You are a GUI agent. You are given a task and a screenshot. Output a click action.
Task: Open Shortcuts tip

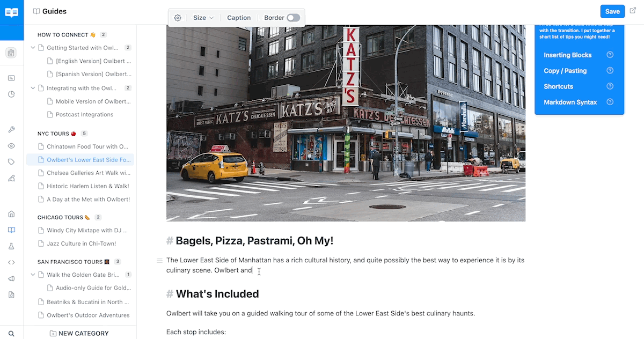point(558,86)
